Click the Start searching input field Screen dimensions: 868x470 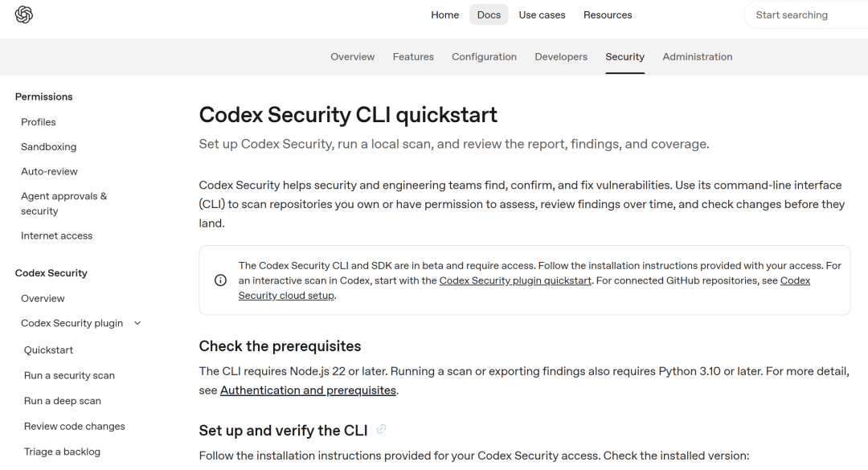pos(806,15)
